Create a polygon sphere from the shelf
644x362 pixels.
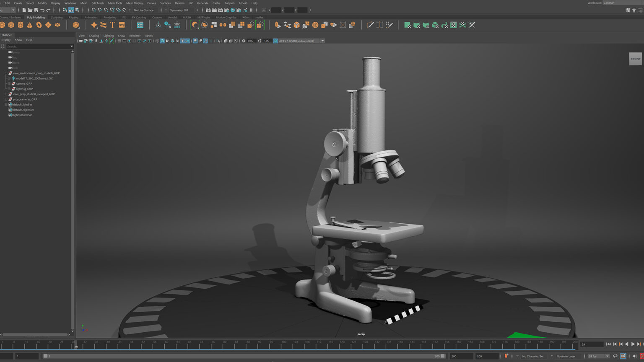tap(3, 25)
